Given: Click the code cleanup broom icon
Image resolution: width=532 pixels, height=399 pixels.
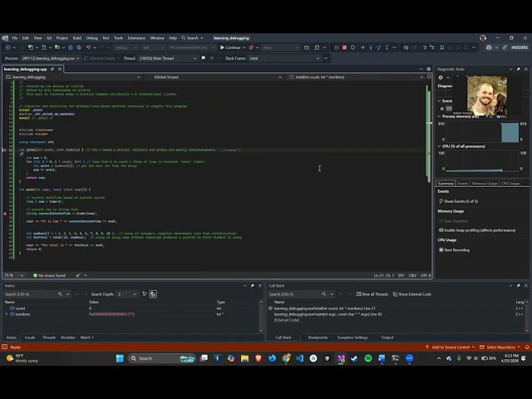Looking at the screenshot, I should point(77,275).
